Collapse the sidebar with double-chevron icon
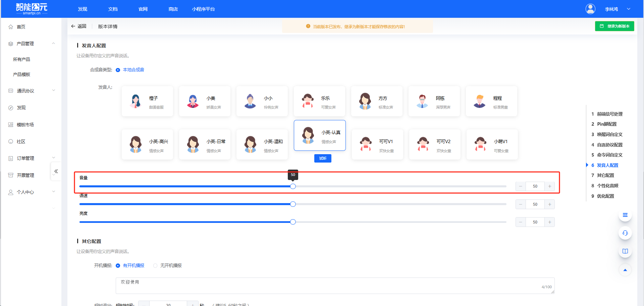Screen dimensions: 644x306 (56, 171)
